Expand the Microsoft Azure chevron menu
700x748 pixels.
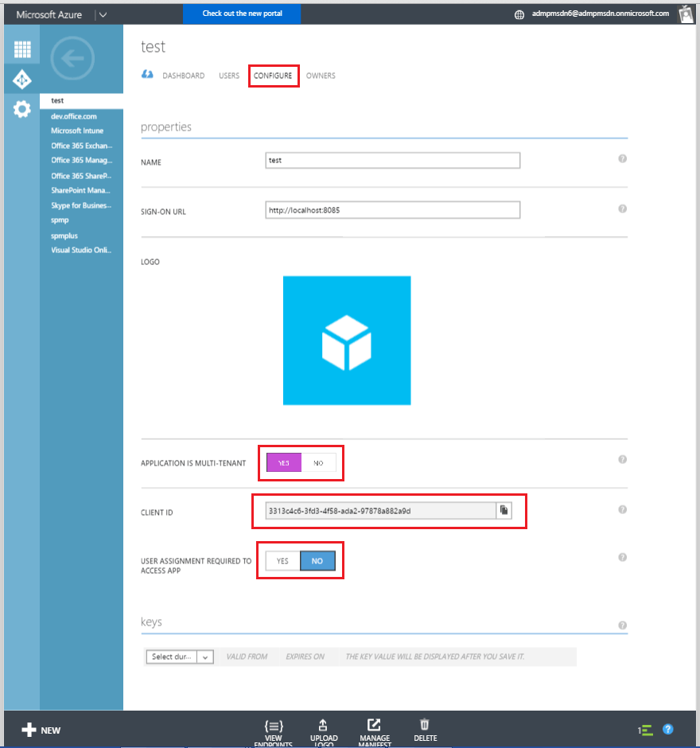point(103,15)
